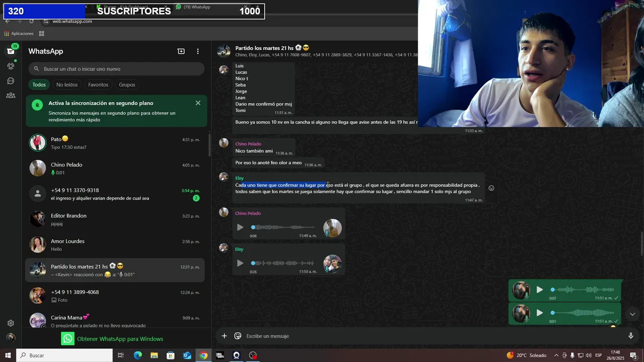This screenshot has height=362, width=644.
Task: Play Chino Pelado's 0:06 voice message
Action: point(240,227)
